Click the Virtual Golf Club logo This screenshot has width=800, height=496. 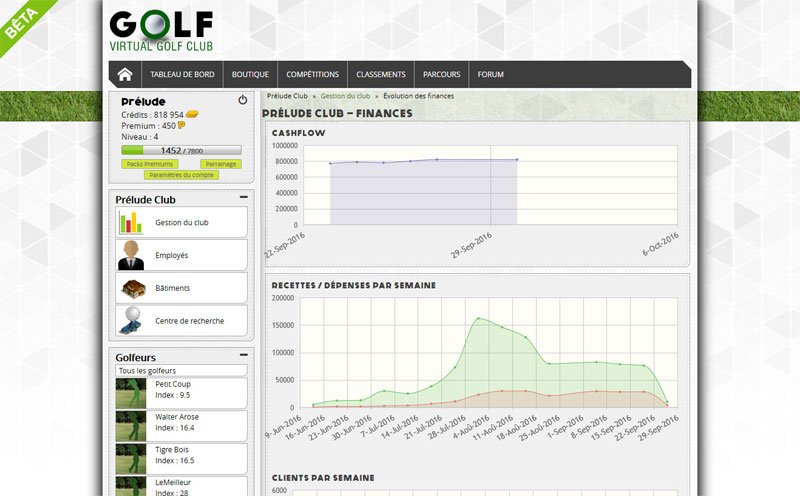tap(161, 31)
